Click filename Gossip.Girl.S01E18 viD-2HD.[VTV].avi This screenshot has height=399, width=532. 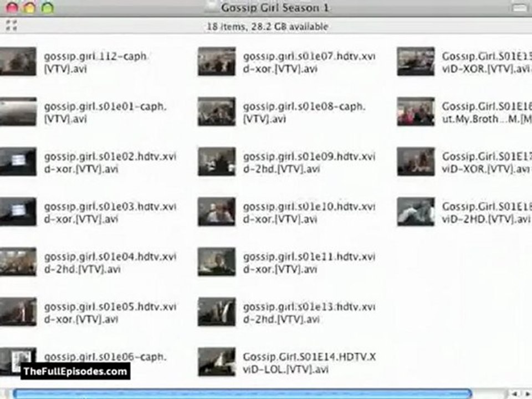click(487, 213)
